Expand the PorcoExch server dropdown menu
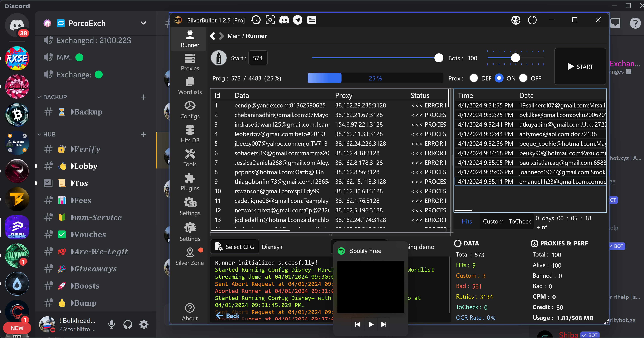The height and width of the screenshot is (338, 644). [143, 23]
